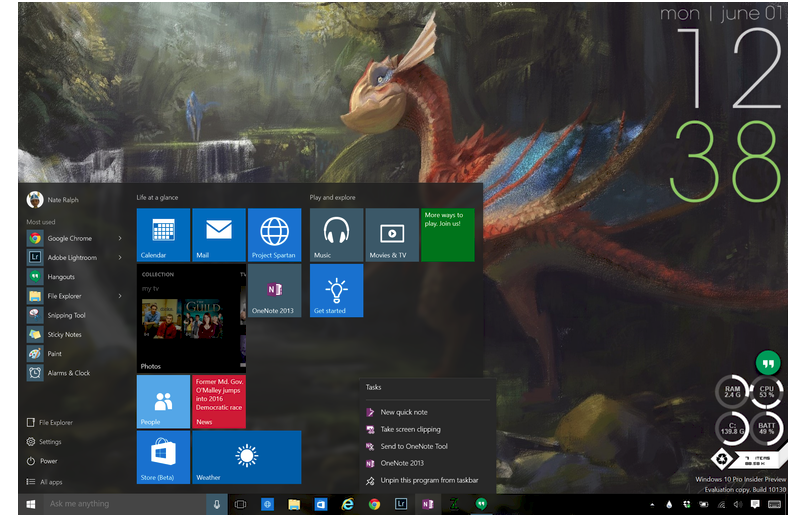The height and width of the screenshot is (528, 797).
Task: Click the Life at a glance heading
Action: tap(157, 197)
